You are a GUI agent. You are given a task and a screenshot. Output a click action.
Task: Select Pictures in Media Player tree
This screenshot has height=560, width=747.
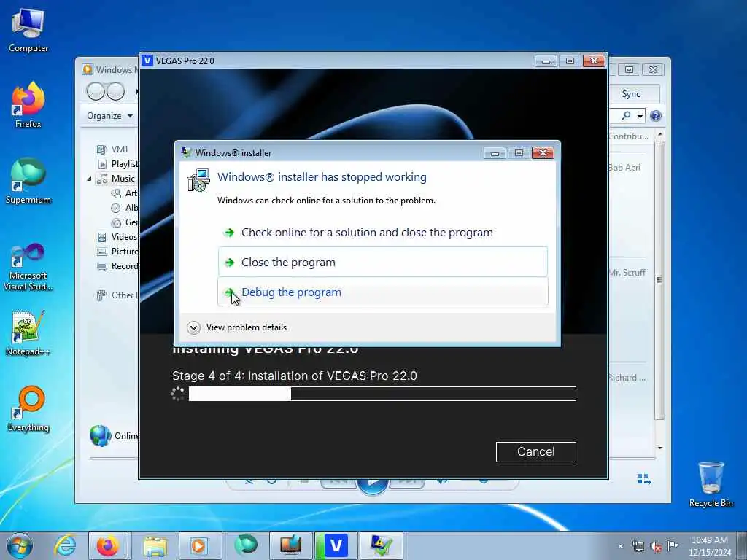(x=117, y=252)
